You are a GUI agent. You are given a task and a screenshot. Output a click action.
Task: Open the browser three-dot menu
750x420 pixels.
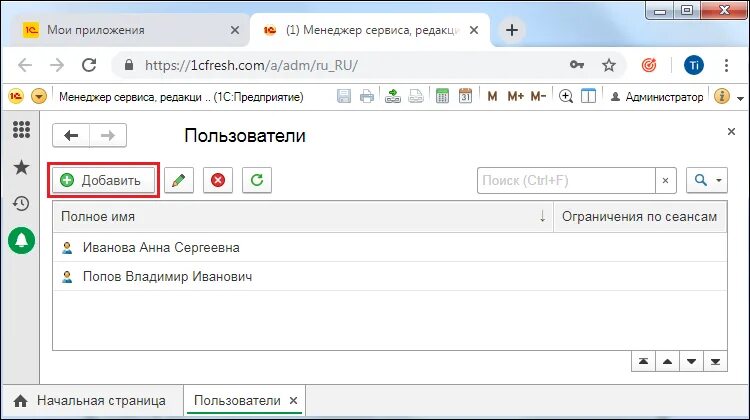(x=726, y=65)
